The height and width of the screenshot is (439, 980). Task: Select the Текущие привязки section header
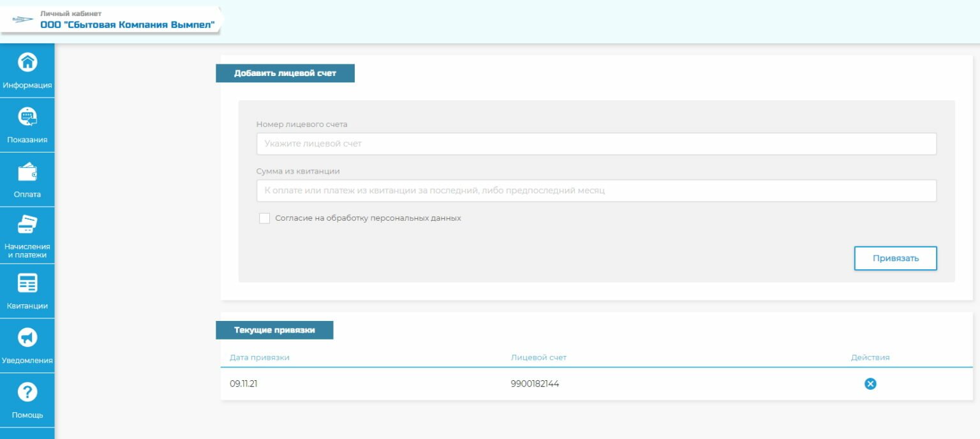pos(274,330)
